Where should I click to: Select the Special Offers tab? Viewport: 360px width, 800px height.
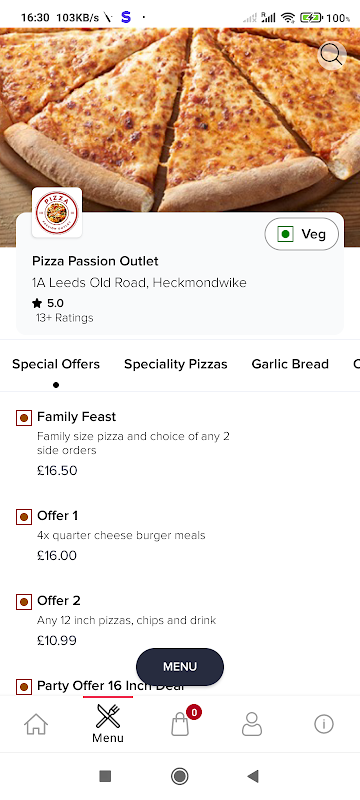coord(56,364)
